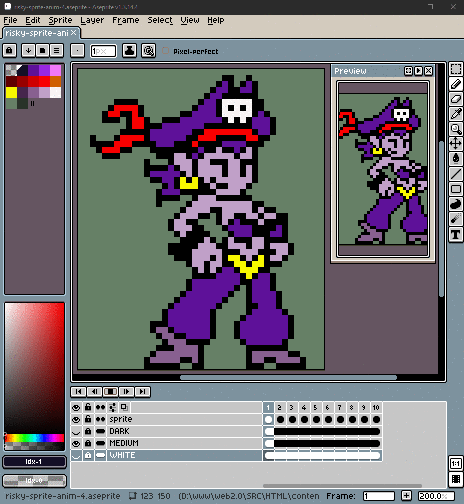Select the Rectangular Marquee tool
Screen dimensions: 464x504
[456, 69]
